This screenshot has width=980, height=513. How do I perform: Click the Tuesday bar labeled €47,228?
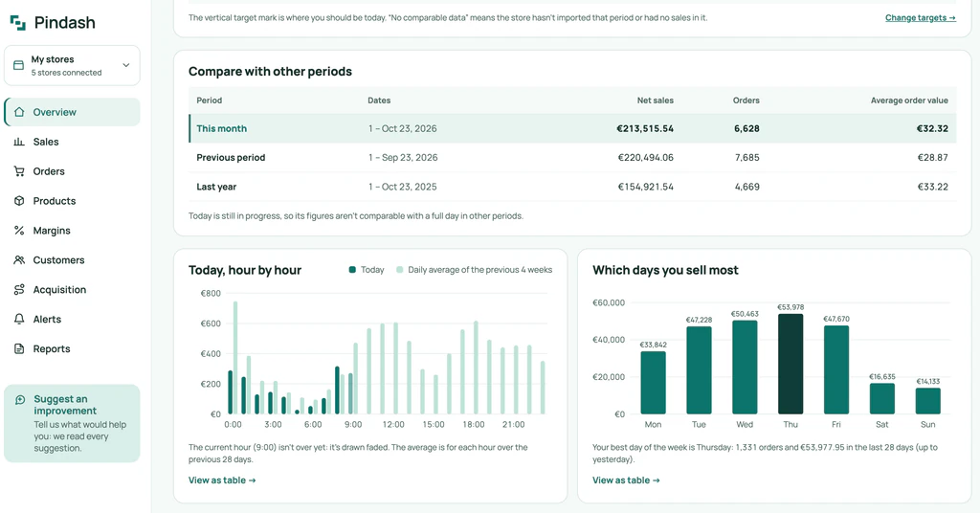pyautogui.click(x=699, y=369)
